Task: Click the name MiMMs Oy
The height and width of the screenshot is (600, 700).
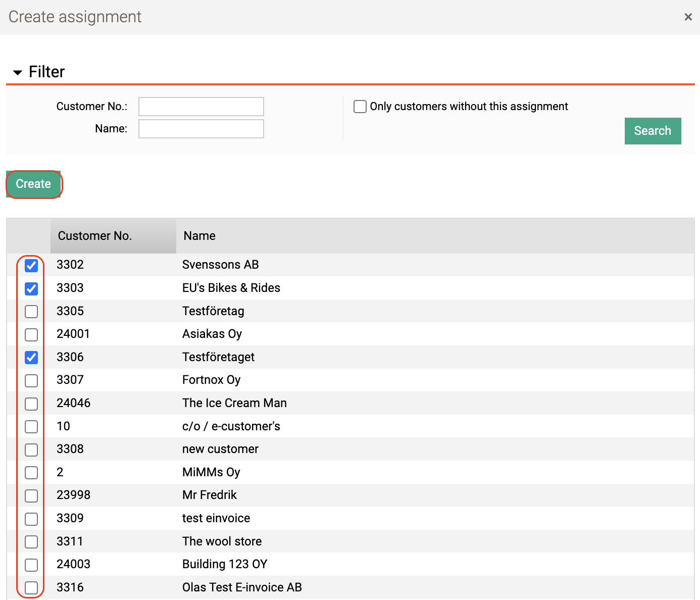Action: tap(211, 472)
